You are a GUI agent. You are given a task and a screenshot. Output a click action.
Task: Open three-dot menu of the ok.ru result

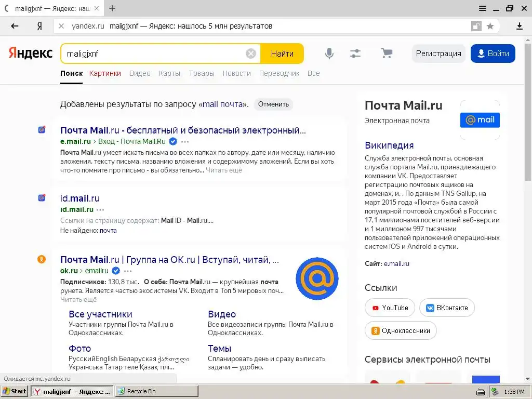point(128,271)
